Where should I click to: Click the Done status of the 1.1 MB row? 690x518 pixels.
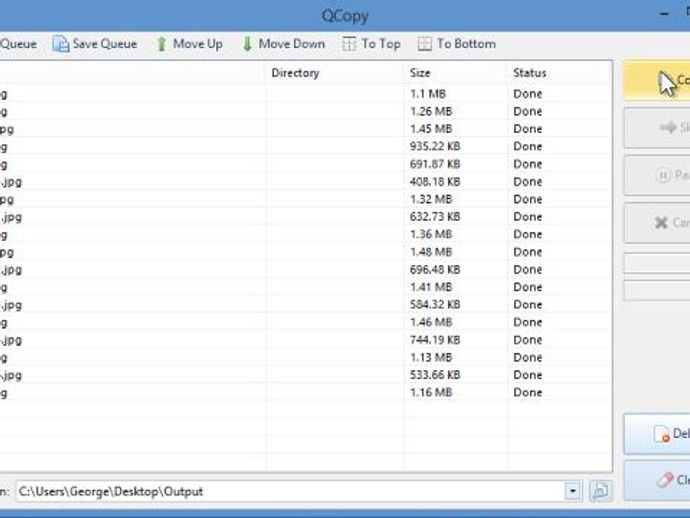point(527,94)
